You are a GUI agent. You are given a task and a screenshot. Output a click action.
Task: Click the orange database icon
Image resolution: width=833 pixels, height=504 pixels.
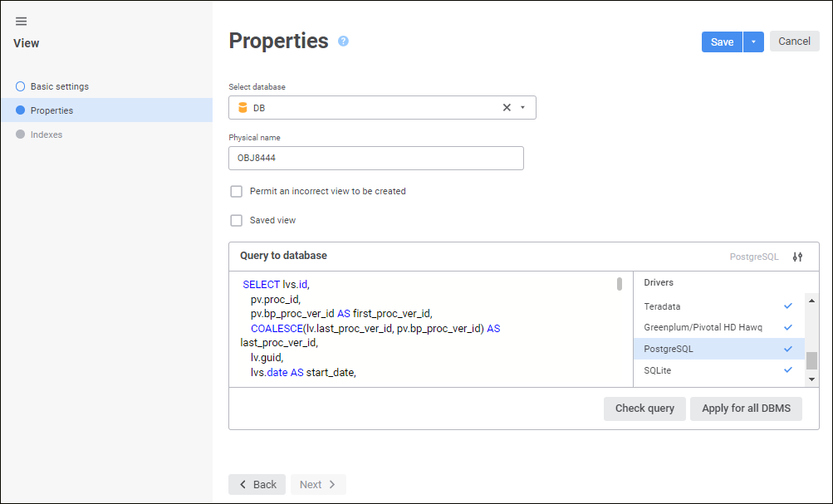[x=243, y=107]
